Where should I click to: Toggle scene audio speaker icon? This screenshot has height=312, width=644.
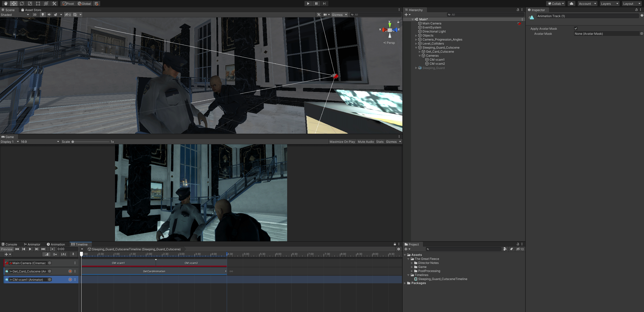[x=49, y=15]
